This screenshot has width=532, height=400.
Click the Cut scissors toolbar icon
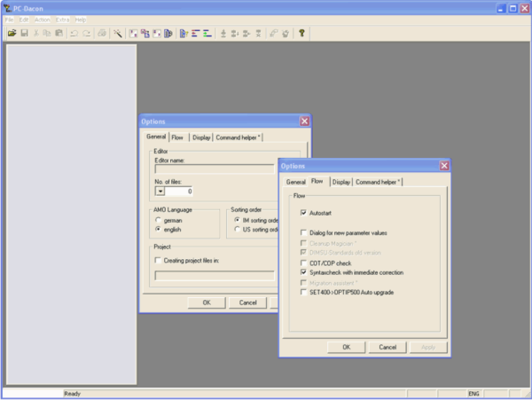coord(36,33)
